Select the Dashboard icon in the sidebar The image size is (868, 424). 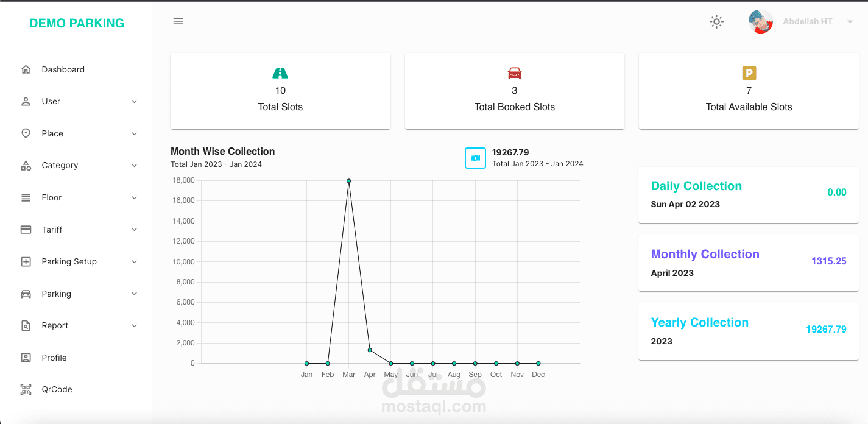(26, 69)
